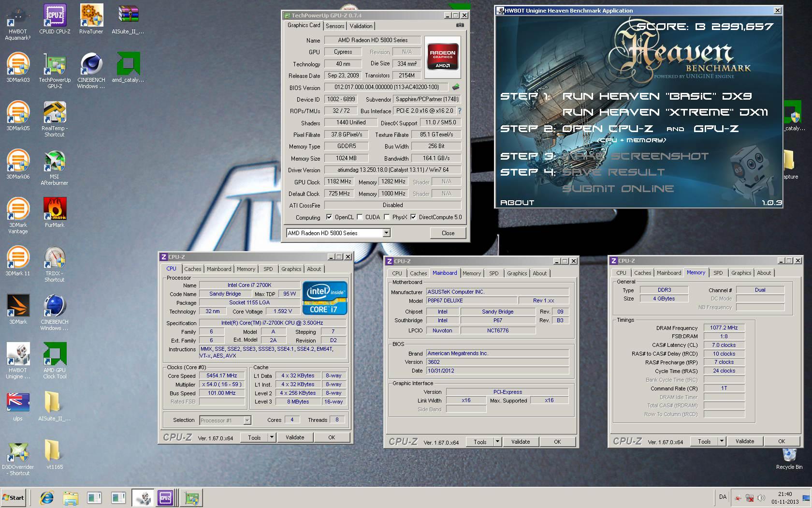The width and height of the screenshot is (812, 508).
Task: Switch to the Validation tab in GPU-Z
Action: click(361, 26)
